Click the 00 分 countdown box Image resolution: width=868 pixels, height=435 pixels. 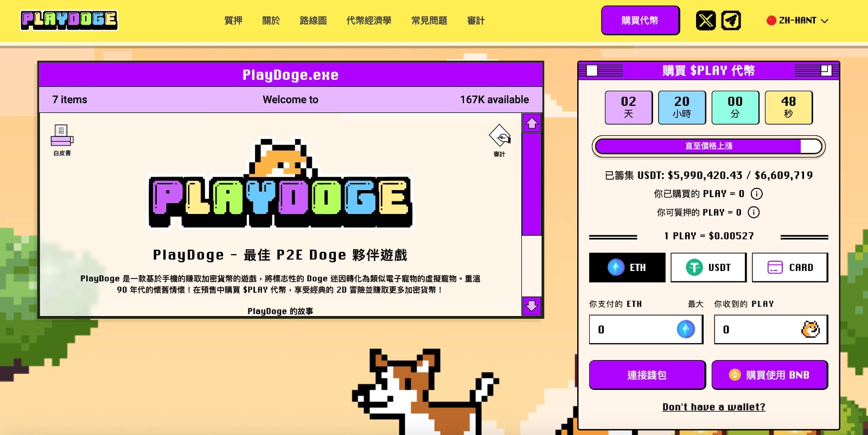point(735,108)
